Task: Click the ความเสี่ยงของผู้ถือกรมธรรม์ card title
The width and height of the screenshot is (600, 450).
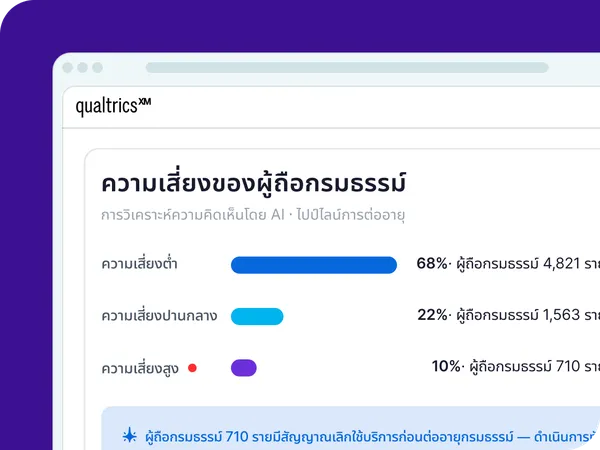Action: 254,184
